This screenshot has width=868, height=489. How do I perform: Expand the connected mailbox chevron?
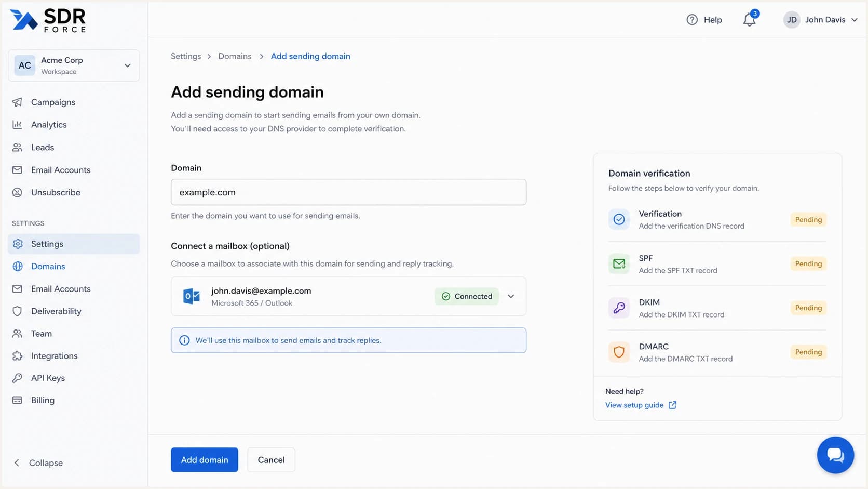click(x=511, y=296)
